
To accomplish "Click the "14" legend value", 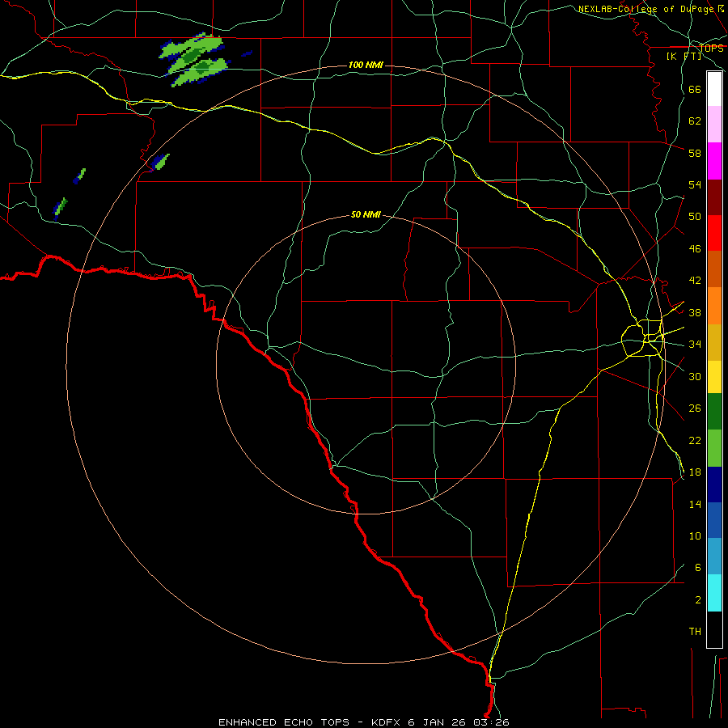I will click(695, 504).
